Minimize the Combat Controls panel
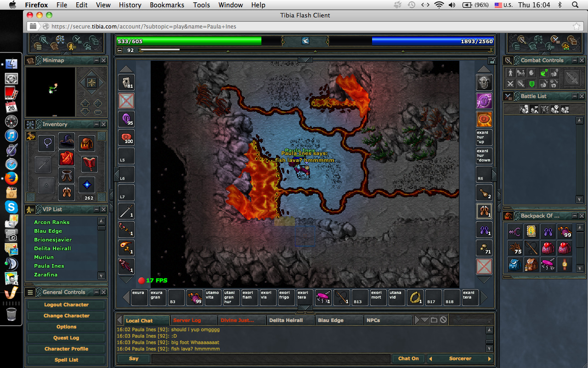The image size is (588, 368). (x=575, y=60)
